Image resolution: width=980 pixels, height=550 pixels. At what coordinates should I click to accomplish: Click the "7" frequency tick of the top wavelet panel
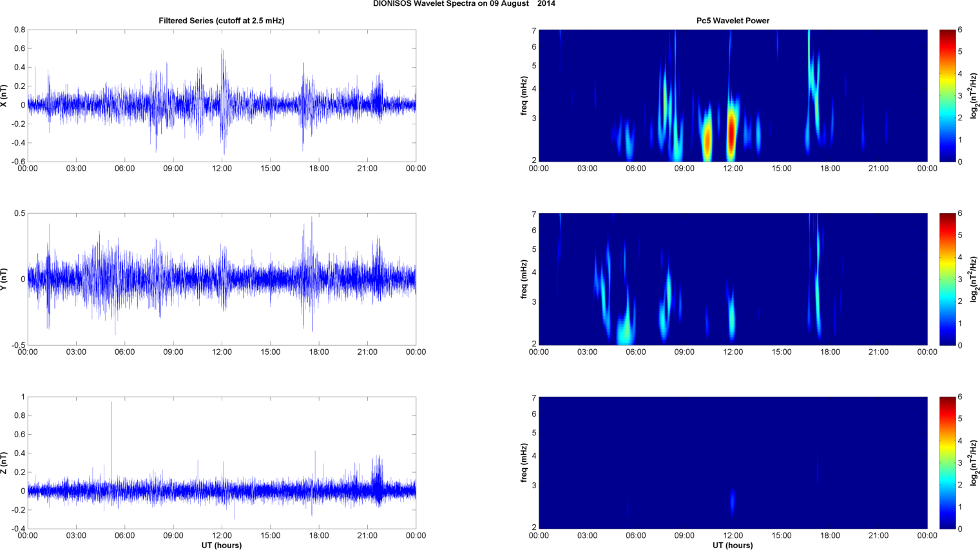534,30
